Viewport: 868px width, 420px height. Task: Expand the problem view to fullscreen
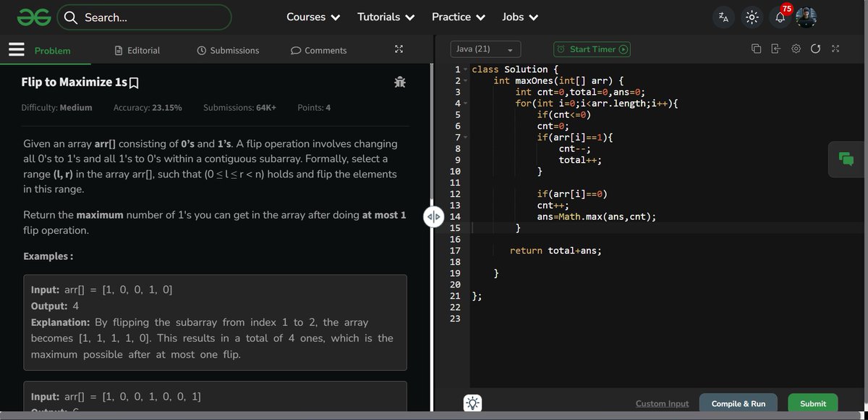click(x=399, y=49)
